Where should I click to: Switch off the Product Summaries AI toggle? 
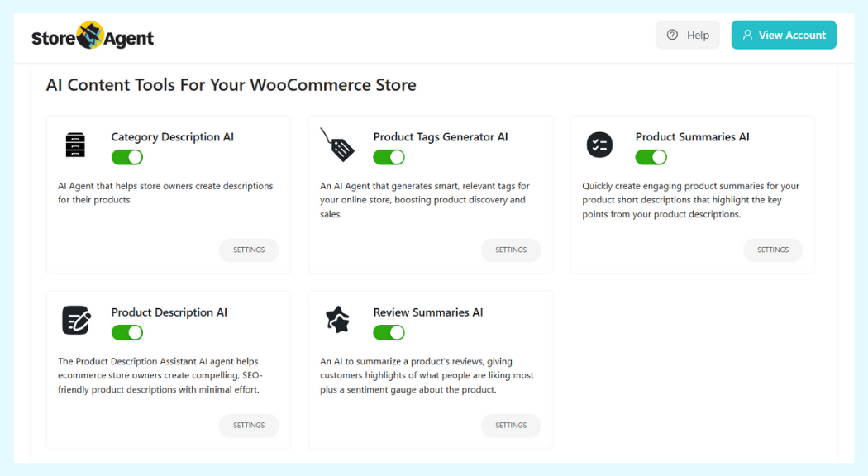[651, 157]
